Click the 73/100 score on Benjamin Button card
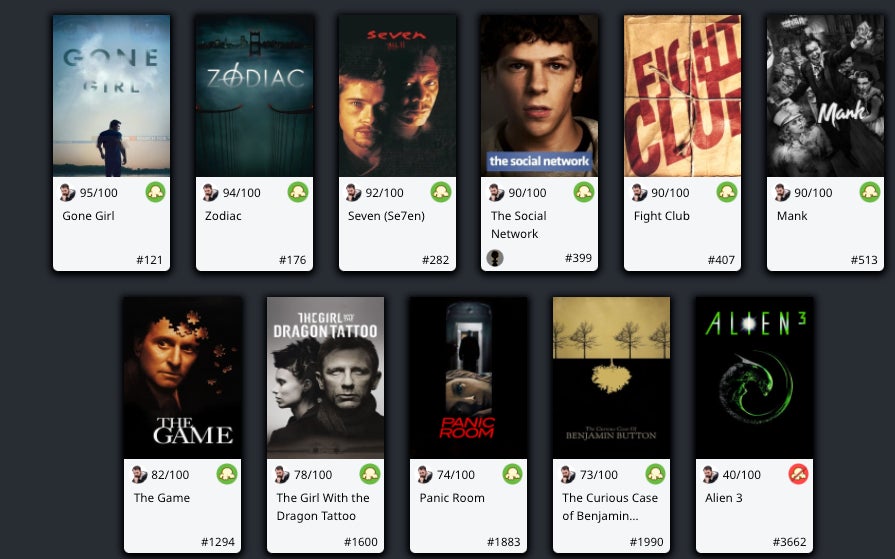The image size is (895, 559). click(599, 474)
